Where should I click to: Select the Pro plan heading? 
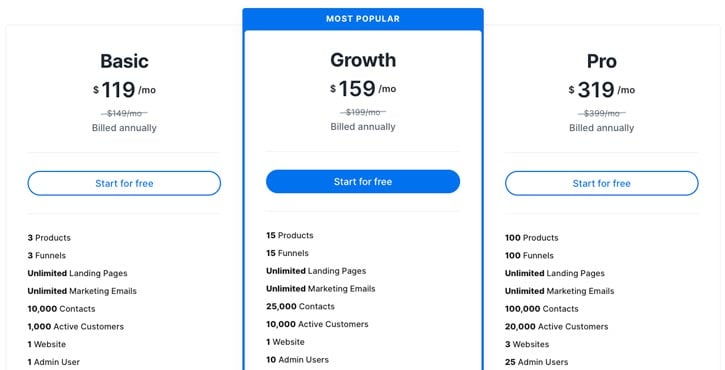point(602,61)
